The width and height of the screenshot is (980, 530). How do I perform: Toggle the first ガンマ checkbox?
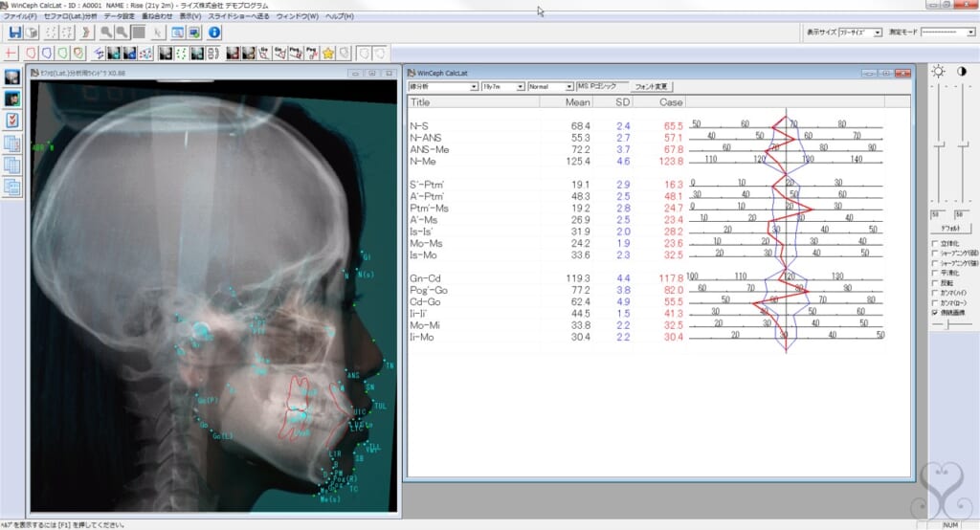(x=935, y=293)
